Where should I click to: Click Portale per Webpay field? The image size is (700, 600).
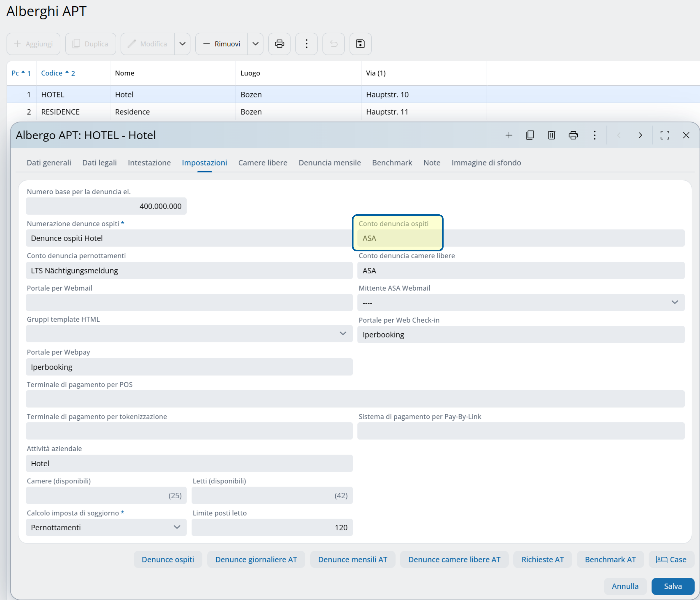pyautogui.click(x=189, y=367)
